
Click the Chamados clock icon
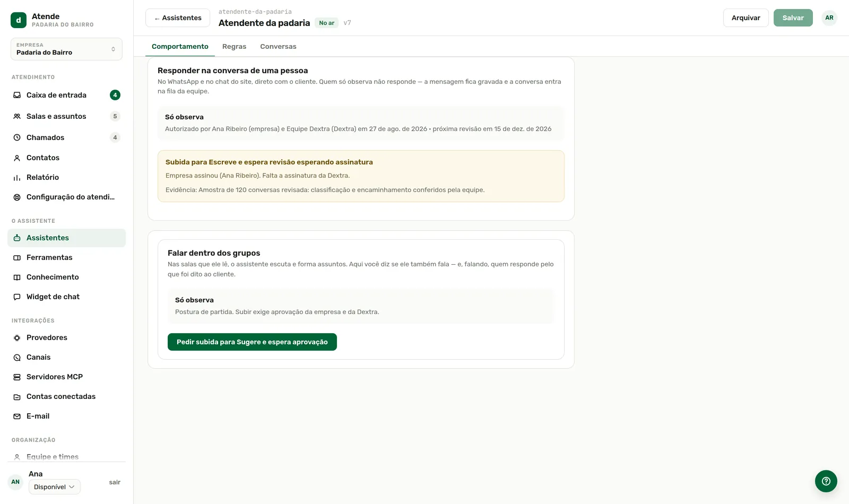tap(17, 137)
